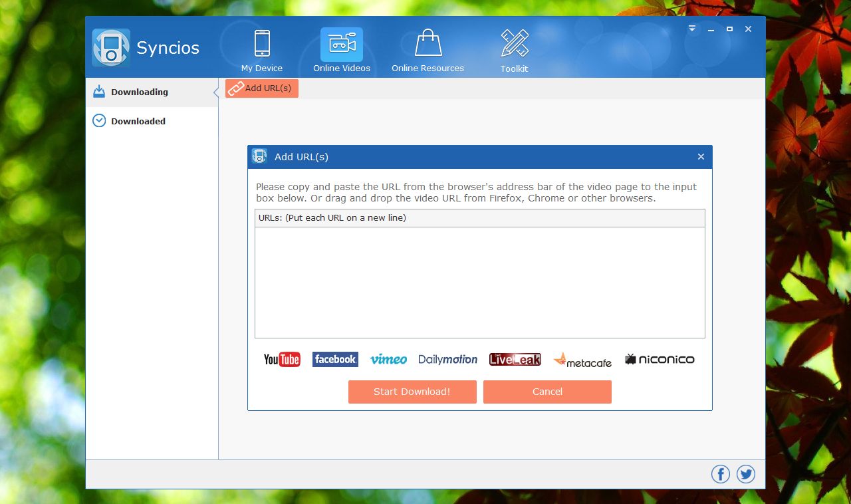This screenshot has height=504, width=851.
Task: Close the Add URL(s) dialog
Action: 701,157
